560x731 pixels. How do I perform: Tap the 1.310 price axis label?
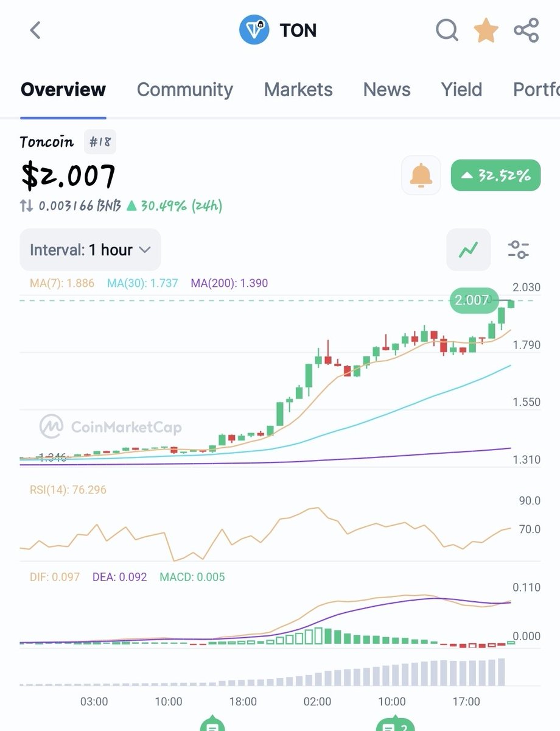(527, 459)
